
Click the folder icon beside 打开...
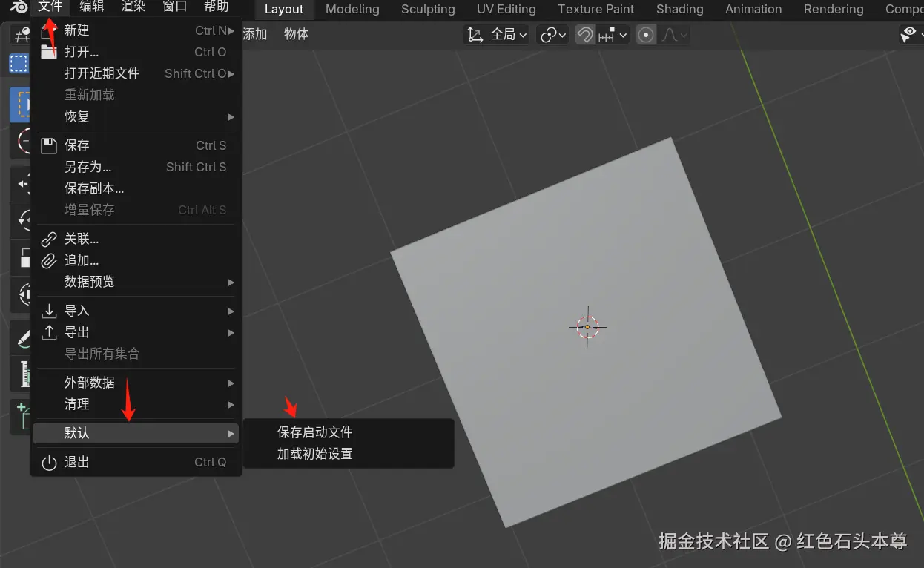(x=48, y=52)
